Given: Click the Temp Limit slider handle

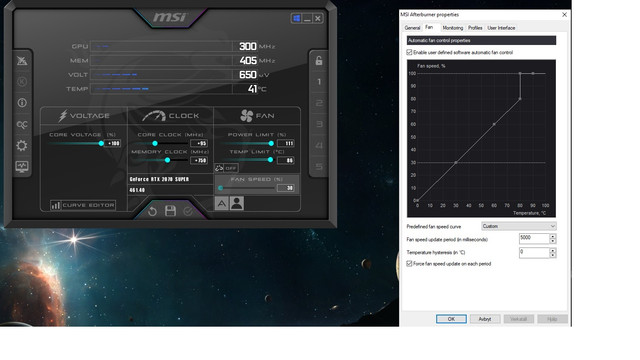Looking at the screenshot, I should (x=270, y=160).
